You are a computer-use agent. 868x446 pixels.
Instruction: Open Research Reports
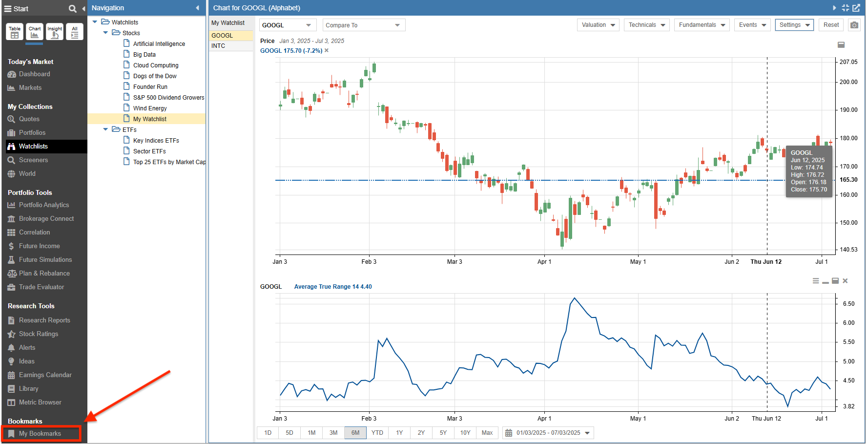click(x=39, y=320)
